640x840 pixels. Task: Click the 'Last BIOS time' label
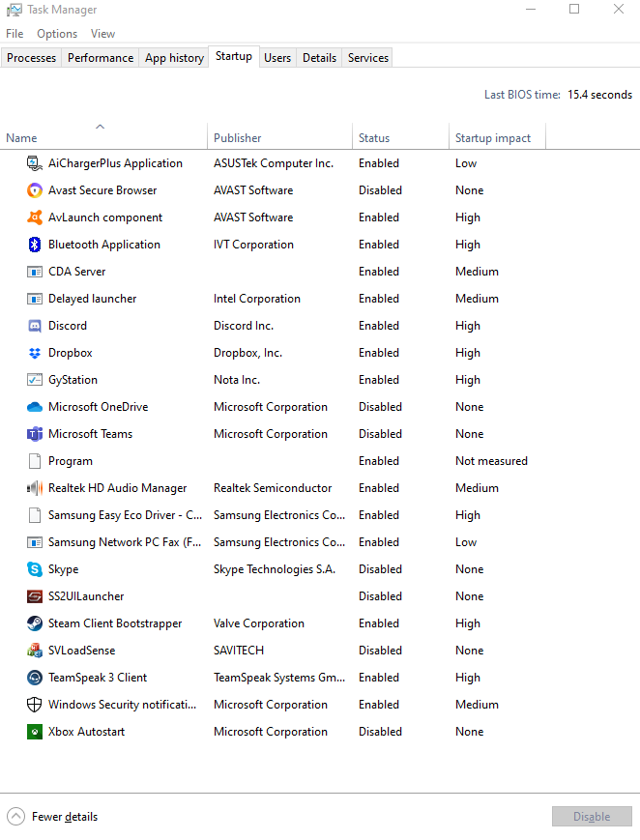point(522,95)
